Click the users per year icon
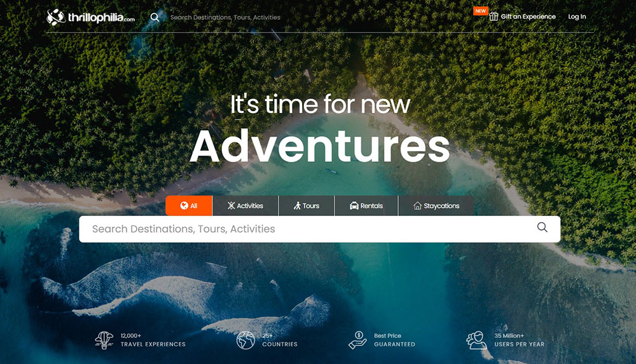Viewport: 636px width, 364px height. pyautogui.click(x=476, y=340)
